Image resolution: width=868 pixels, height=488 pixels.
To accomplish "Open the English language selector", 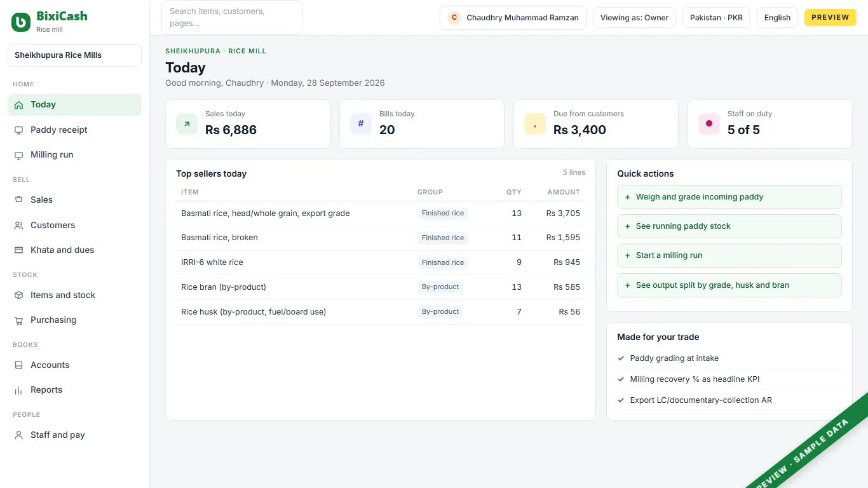I will click(x=777, y=18).
